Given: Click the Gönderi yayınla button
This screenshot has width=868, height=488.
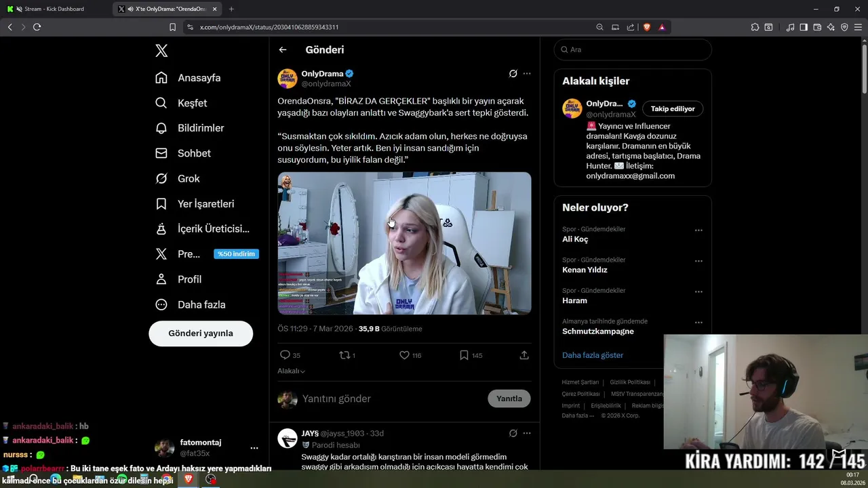Looking at the screenshot, I should [201, 333].
